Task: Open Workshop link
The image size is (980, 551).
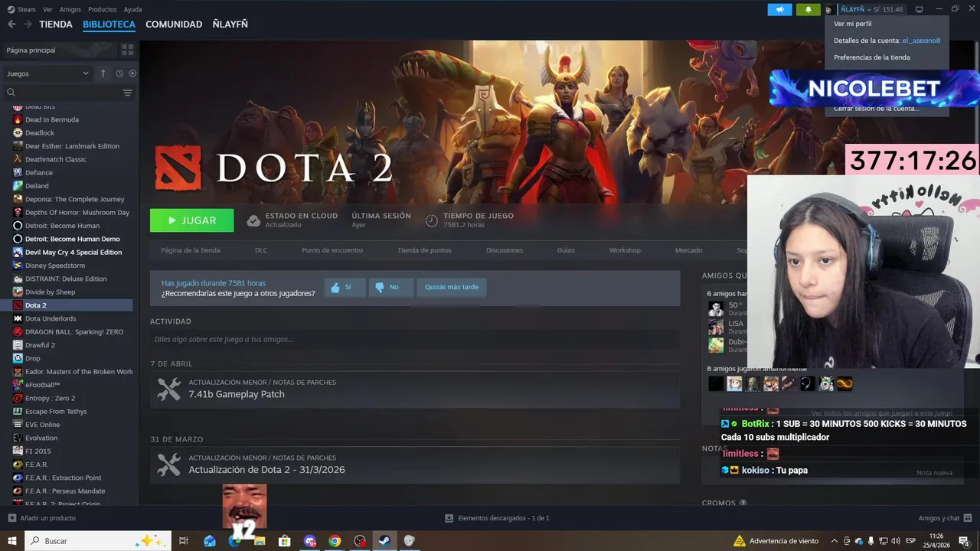Action: tap(625, 250)
